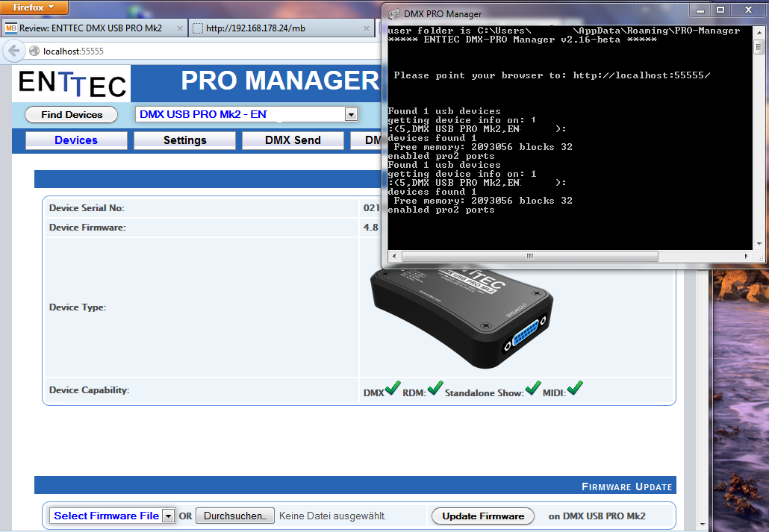Click the Device Type: label
The image size is (769, 532).
pos(78,307)
